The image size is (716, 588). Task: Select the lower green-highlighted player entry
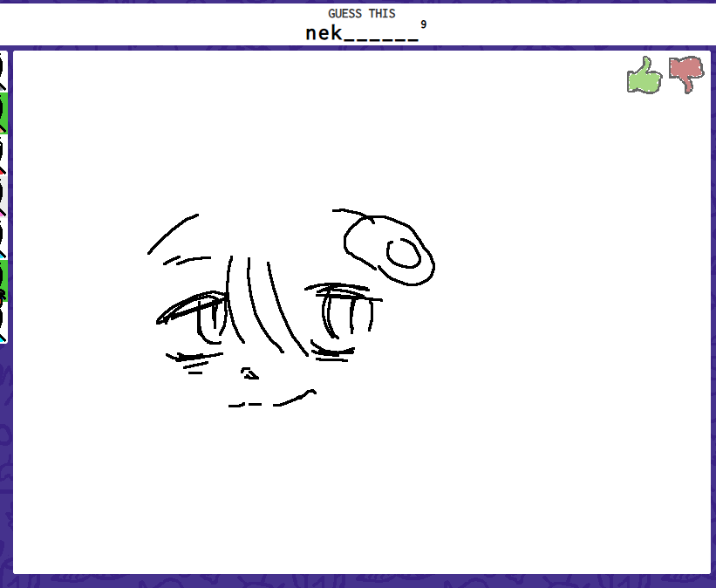pos(3,279)
